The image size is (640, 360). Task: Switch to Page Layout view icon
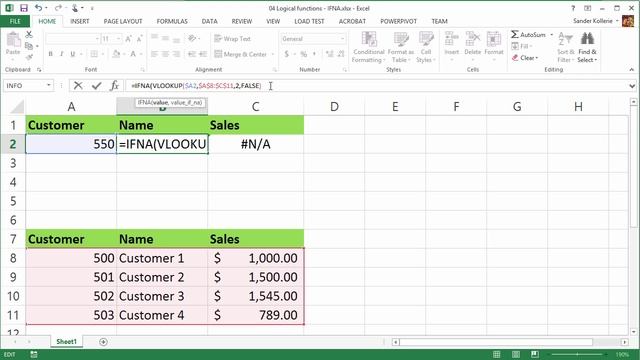516,354
